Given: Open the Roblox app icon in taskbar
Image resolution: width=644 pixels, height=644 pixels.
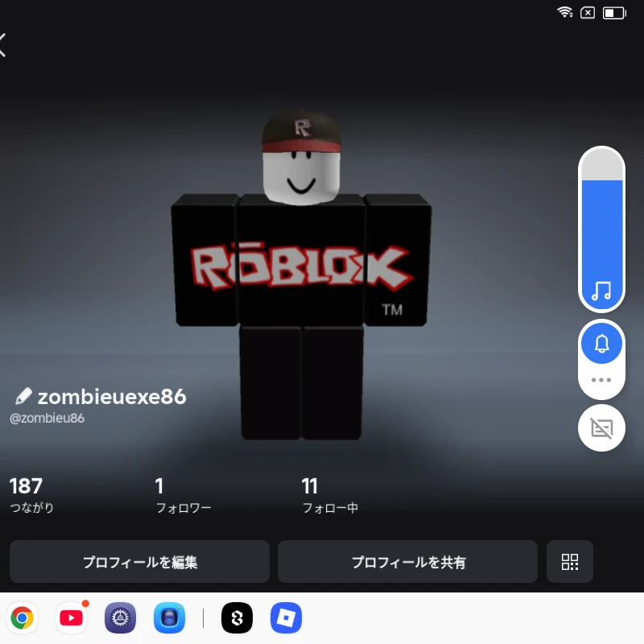Looking at the screenshot, I should tap(287, 617).
